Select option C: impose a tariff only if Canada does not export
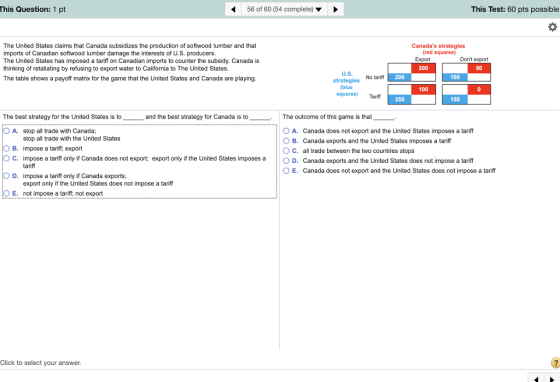 (6, 159)
